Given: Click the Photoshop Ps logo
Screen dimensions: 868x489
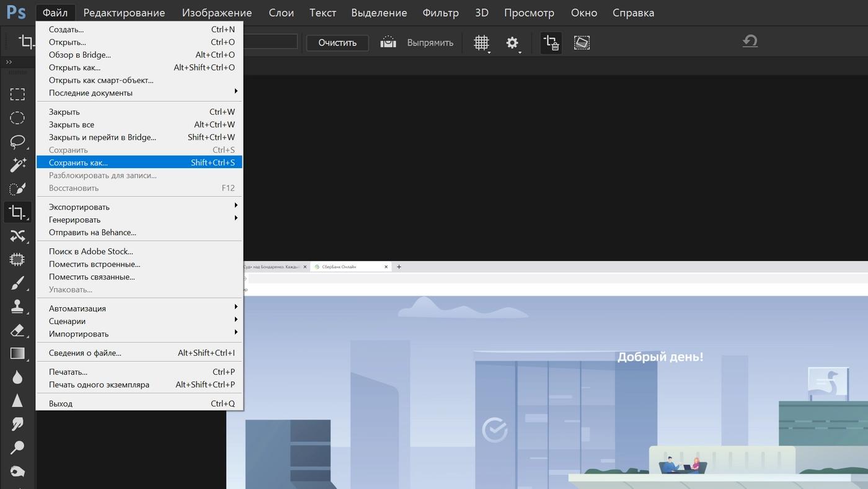Looking at the screenshot, I should [16, 12].
